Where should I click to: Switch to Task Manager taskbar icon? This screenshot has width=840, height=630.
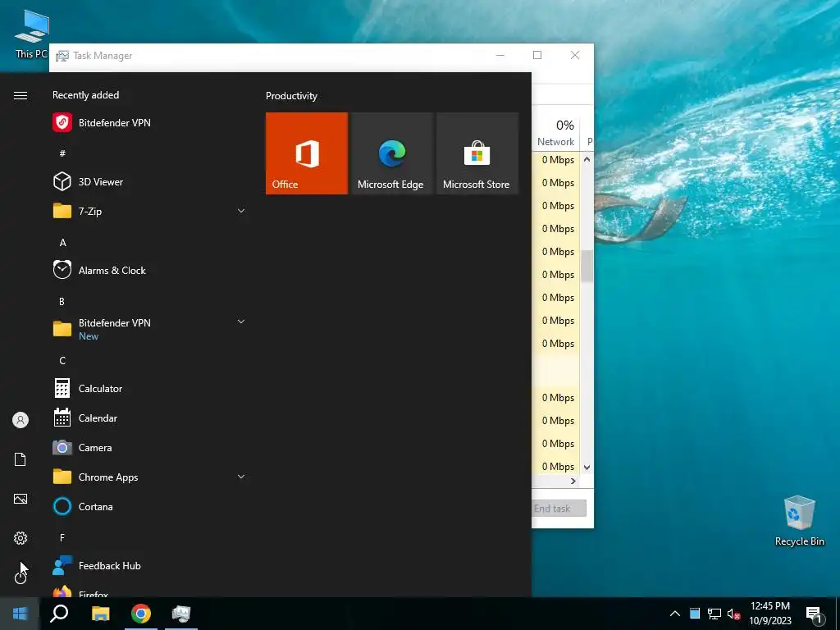(181, 614)
